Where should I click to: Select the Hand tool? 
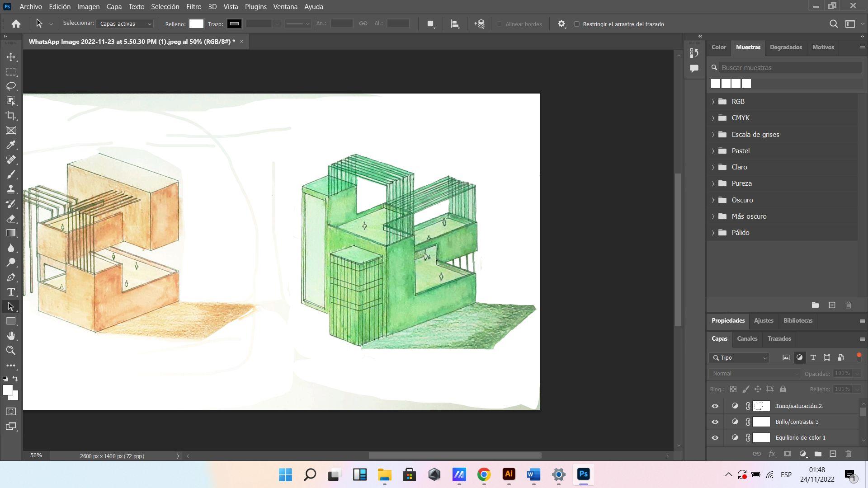tap(11, 336)
